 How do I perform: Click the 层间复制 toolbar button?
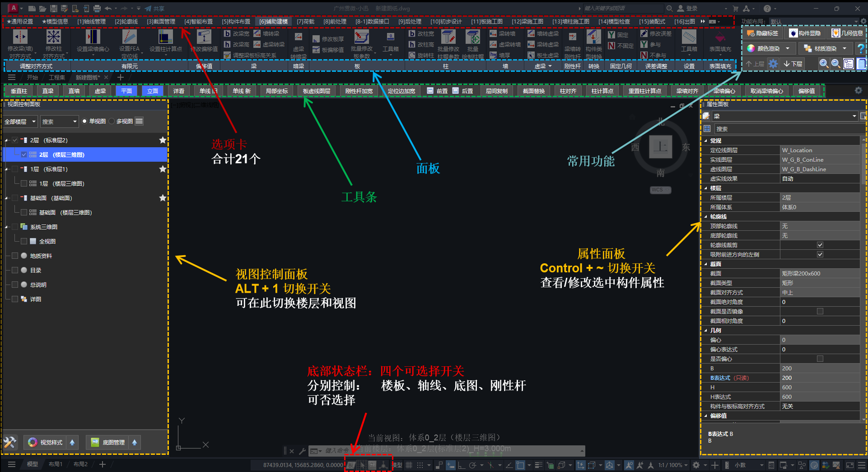496,91
